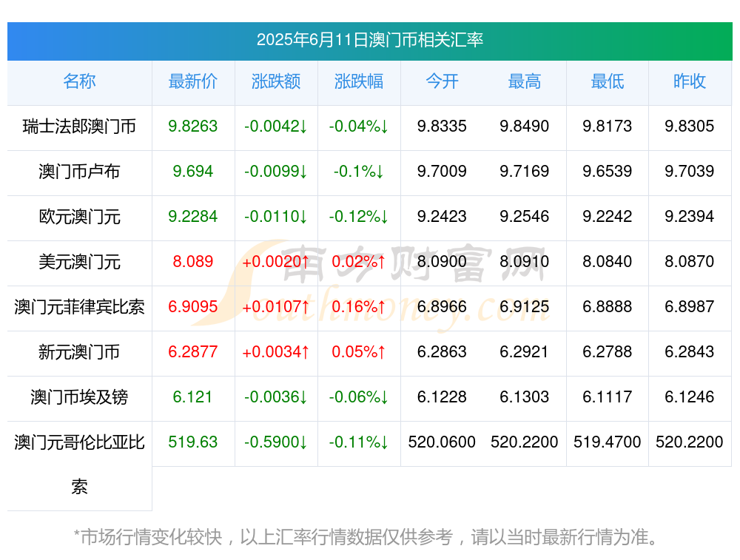The height and width of the screenshot is (560, 740).
Task: Click change percentage 0.16%↑
Action: (x=359, y=307)
